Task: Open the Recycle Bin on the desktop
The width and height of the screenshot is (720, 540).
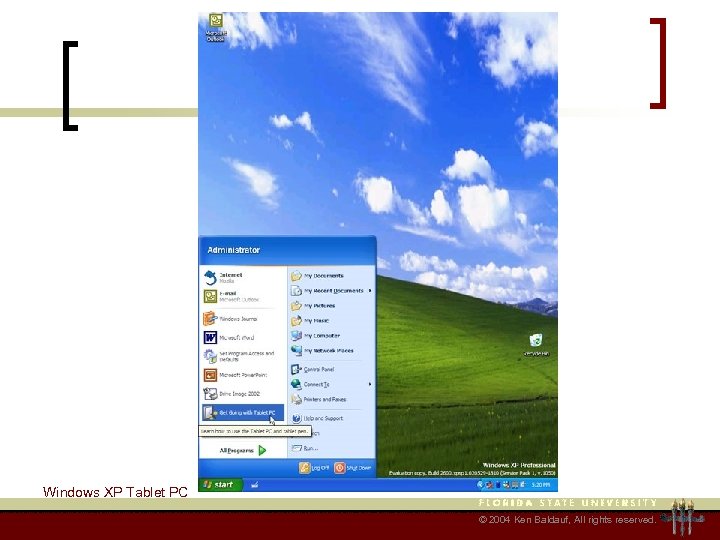Action: [x=536, y=345]
